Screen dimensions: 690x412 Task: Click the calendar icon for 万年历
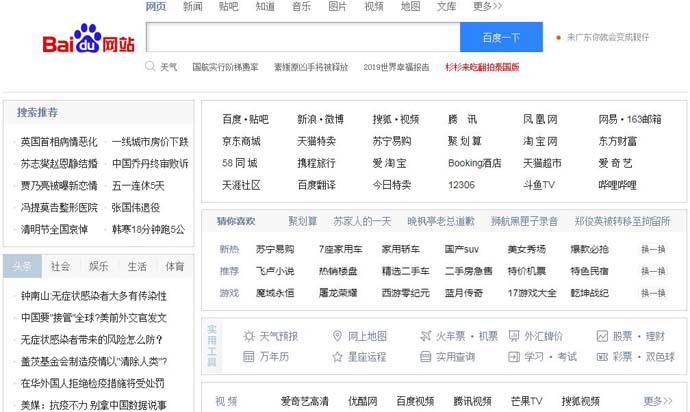click(x=249, y=357)
